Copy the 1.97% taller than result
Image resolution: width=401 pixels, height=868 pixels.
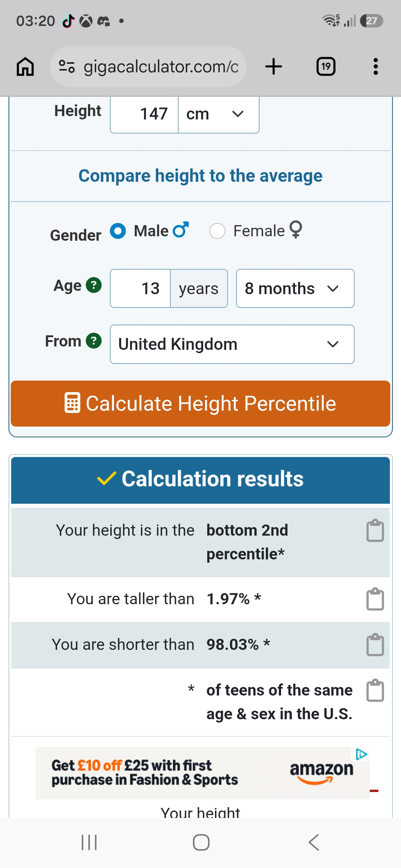point(375,599)
